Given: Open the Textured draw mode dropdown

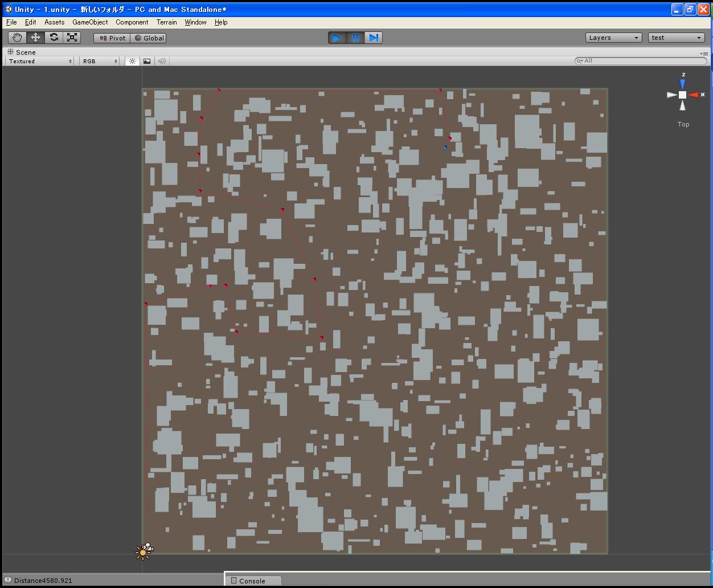Looking at the screenshot, I should pos(40,61).
